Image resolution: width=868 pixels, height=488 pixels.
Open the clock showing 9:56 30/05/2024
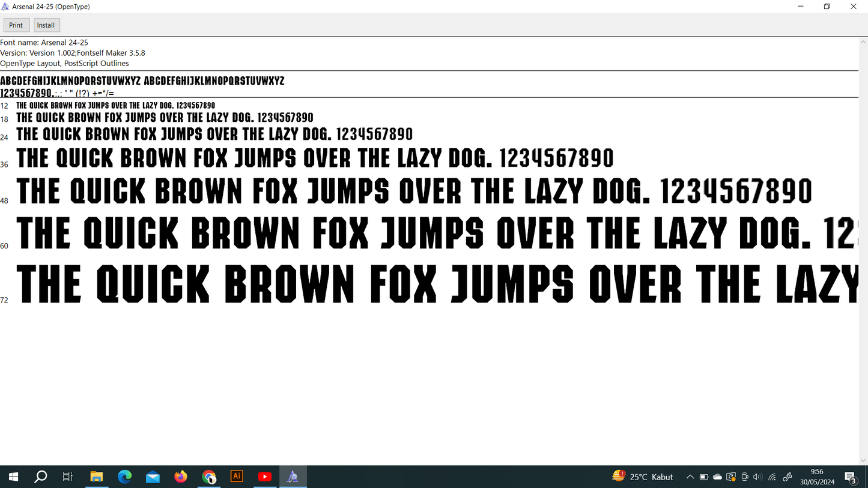[817, 477]
